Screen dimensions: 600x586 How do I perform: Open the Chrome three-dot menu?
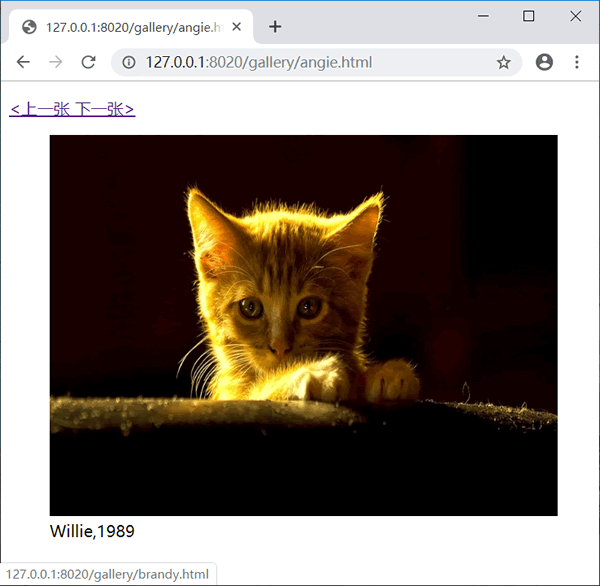point(577,62)
